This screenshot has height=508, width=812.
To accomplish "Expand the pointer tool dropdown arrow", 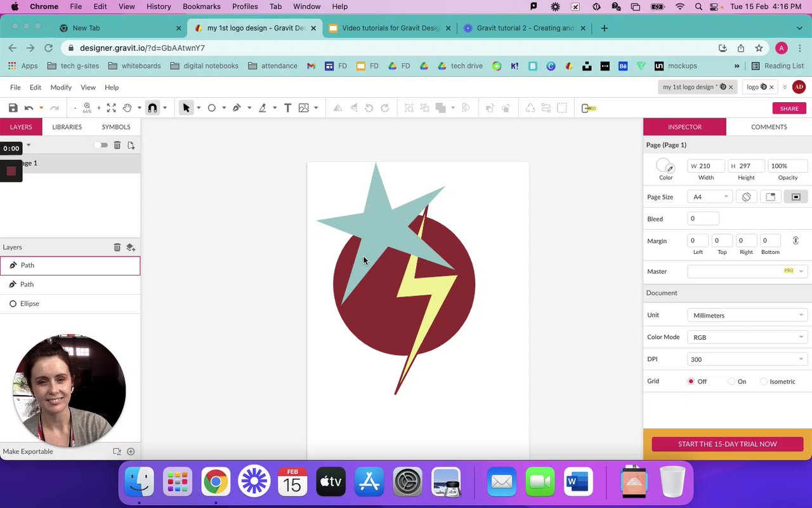I will point(199,108).
